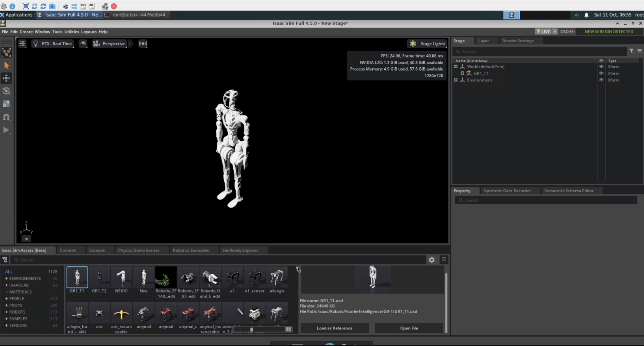The width and height of the screenshot is (644, 346).
Task: Hide the GR1_T1 prim visibility eye
Action: coord(601,73)
